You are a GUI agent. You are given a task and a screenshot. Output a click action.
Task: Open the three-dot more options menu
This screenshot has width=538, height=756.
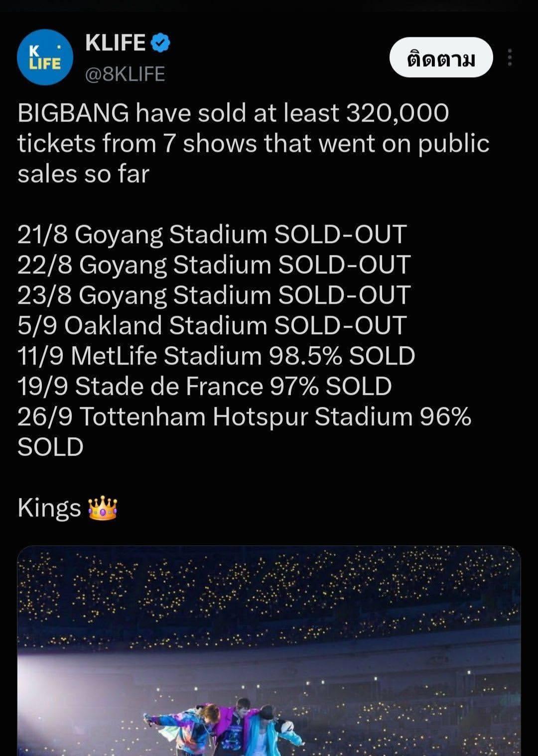point(509,57)
